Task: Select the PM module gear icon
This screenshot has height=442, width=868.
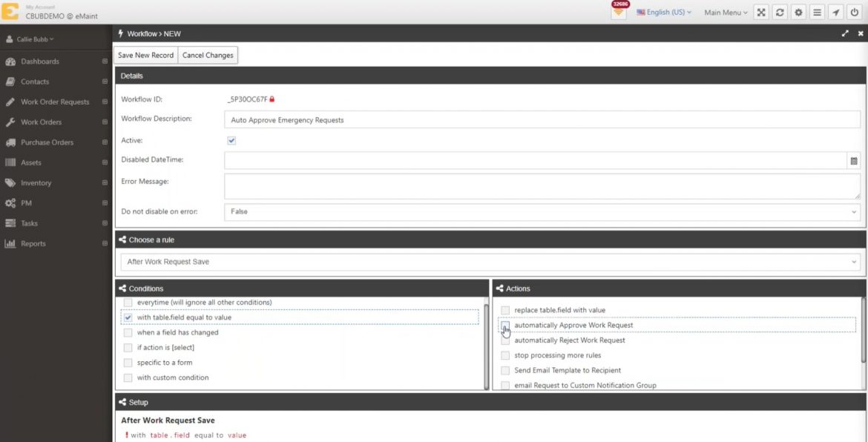Action: 10,202
